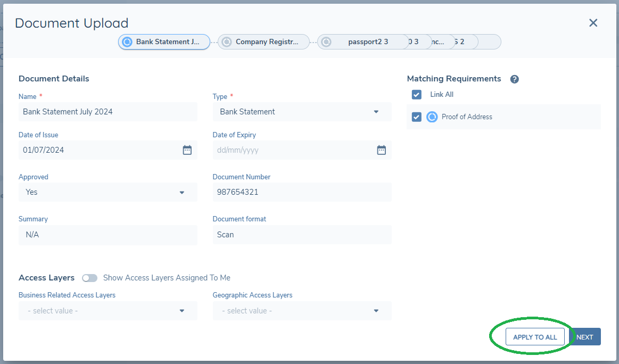Open the Type dropdown
This screenshot has height=364, width=619.
(x=302, y=112)
